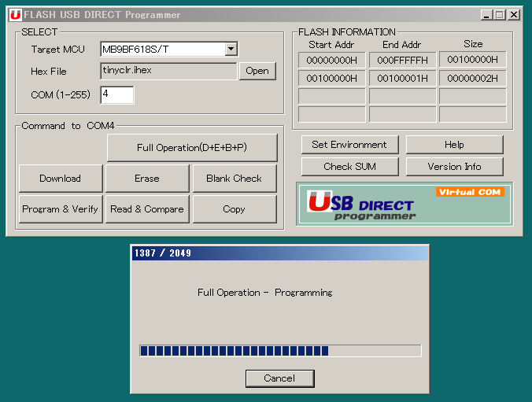Select the MB9BF618S/T combo box field

point(162,50)
